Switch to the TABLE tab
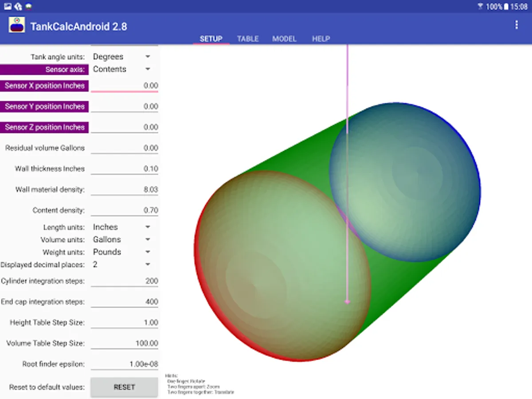The height and width of the screenshot is (399, 532). coord(248,39)
